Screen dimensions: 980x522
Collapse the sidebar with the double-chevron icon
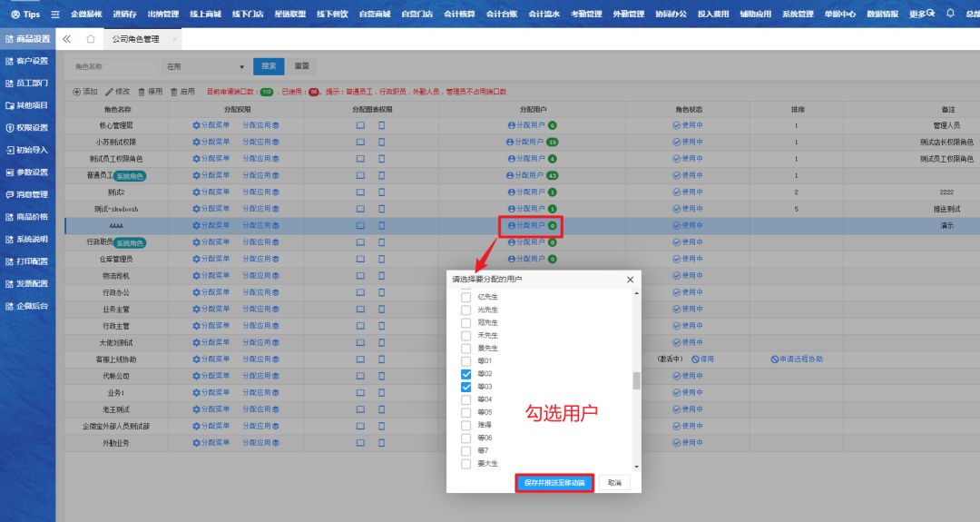[x=67, y=40]
